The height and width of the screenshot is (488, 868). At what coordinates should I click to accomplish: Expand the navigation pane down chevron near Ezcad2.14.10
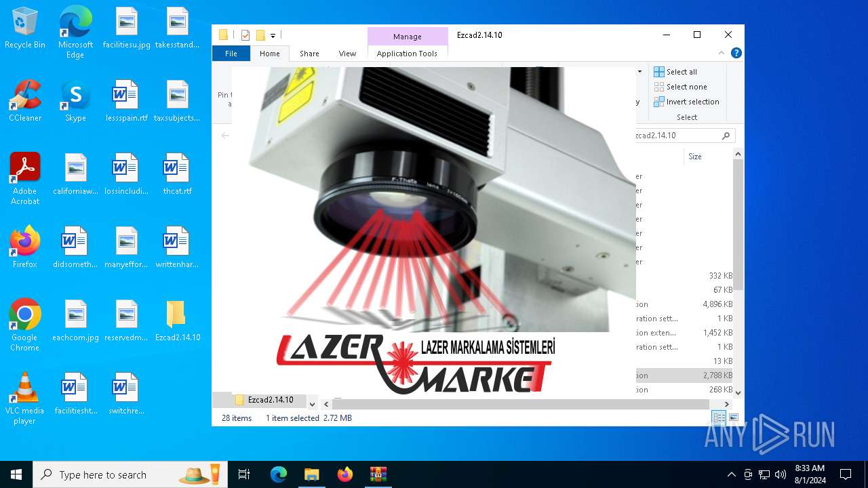tap(312, 404)
